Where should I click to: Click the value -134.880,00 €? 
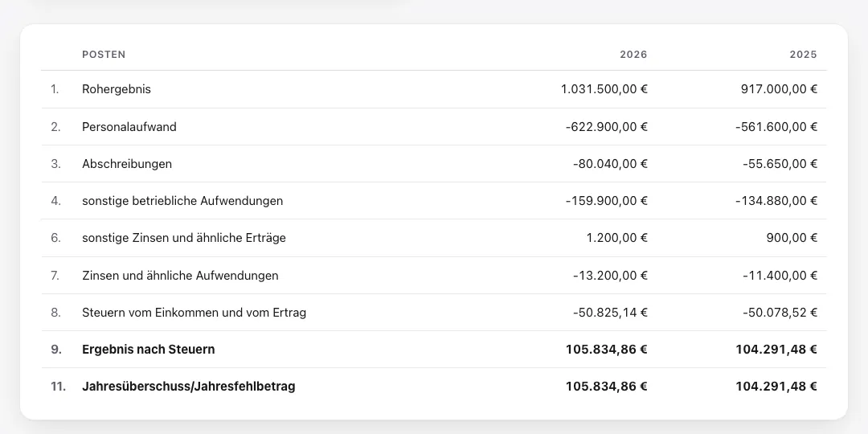tap(776, 201)
